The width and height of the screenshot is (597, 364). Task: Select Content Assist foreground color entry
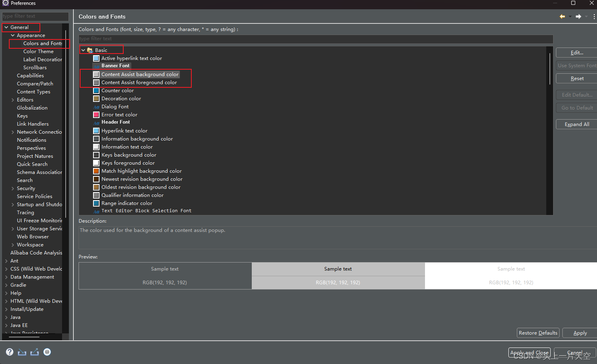coord(139,83)
